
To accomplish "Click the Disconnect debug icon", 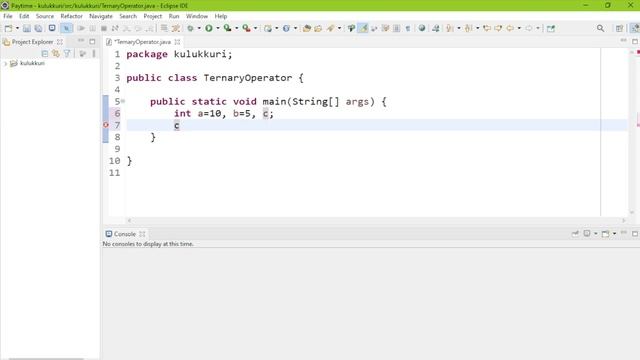I will [x=115, y=28].
